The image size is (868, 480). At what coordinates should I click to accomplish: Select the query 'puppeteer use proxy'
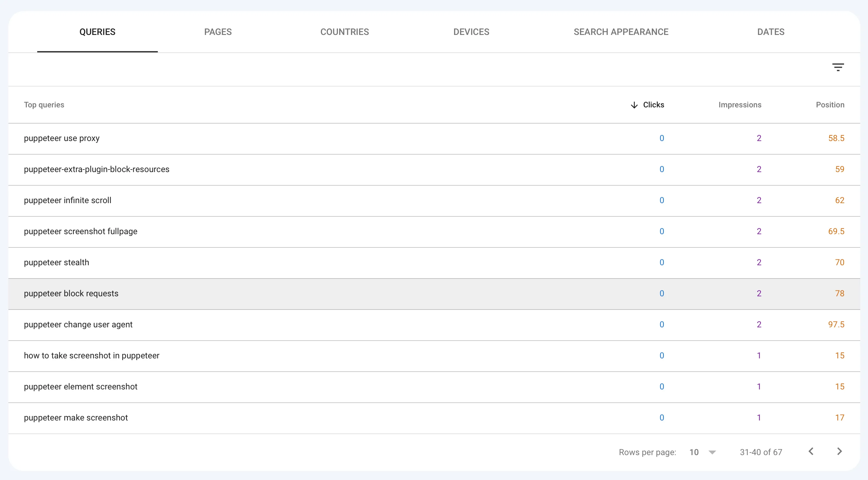coord(62,138)
